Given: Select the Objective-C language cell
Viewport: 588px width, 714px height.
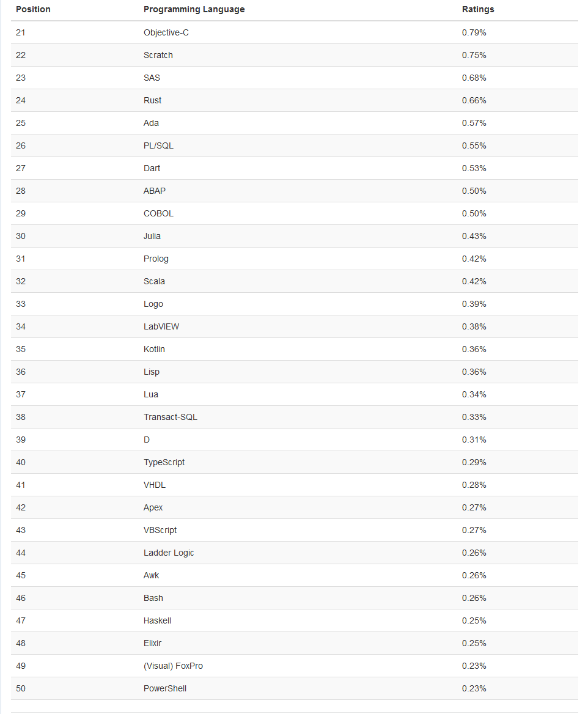Looking at the screenshot, I should coord(166,32).
